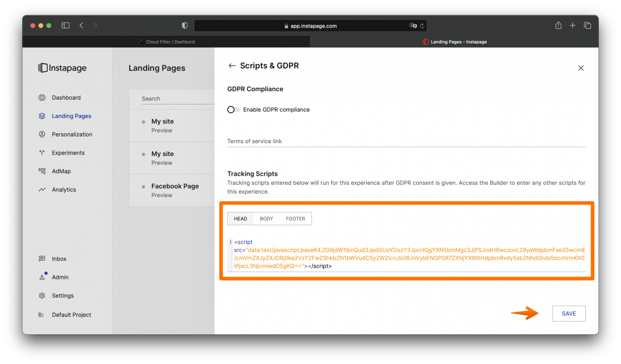Screen dimensions: 621x364
Task: Enable GDPR compliance toggle
Action: click(x=233, y=109)
